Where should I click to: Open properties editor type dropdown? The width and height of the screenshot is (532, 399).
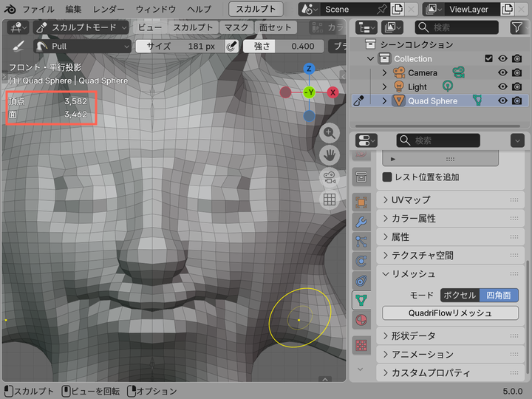pyautogui.click(x=366, y=140)
